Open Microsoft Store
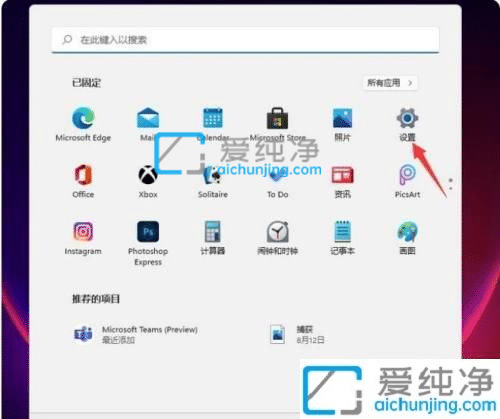This screenshot has height=419, width=500. click(277, 124)
